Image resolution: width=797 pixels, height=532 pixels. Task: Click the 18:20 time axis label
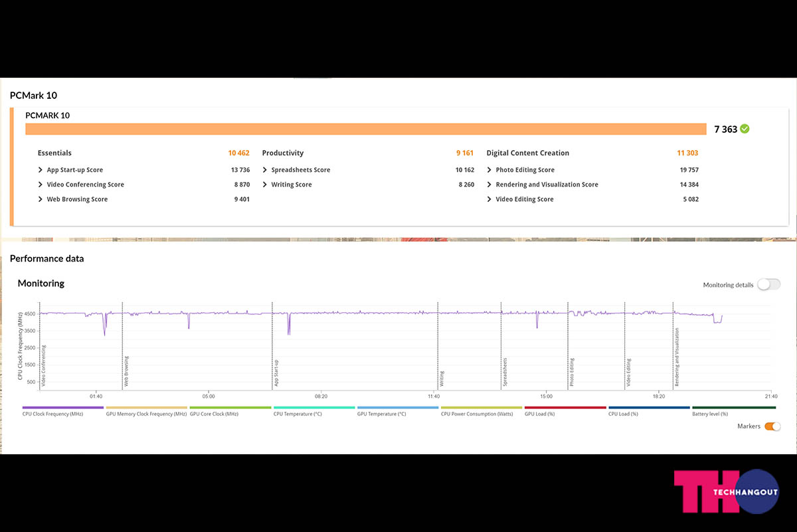click(x=658, y=396)
